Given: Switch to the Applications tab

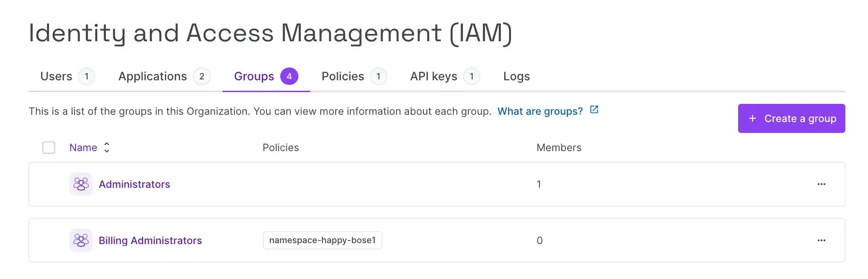Looking at the screenshot, I should pyautogui.click(x=164, y=76).
